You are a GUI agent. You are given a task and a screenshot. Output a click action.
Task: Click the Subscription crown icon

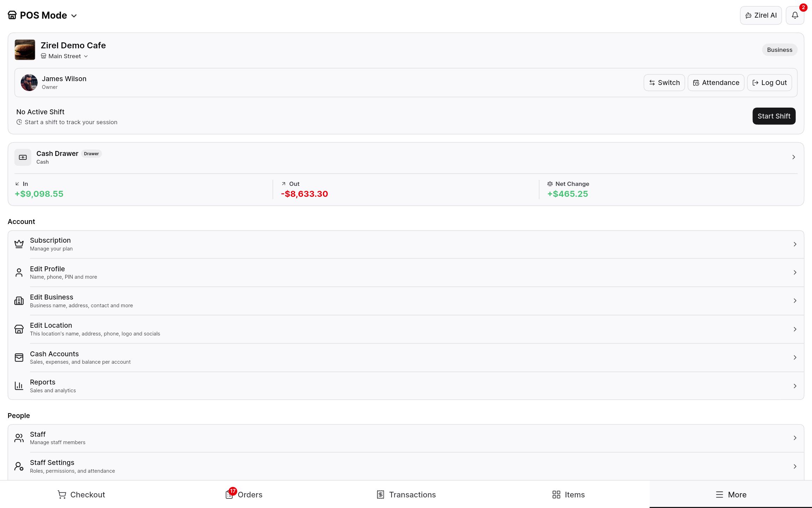tap(19, 244)
